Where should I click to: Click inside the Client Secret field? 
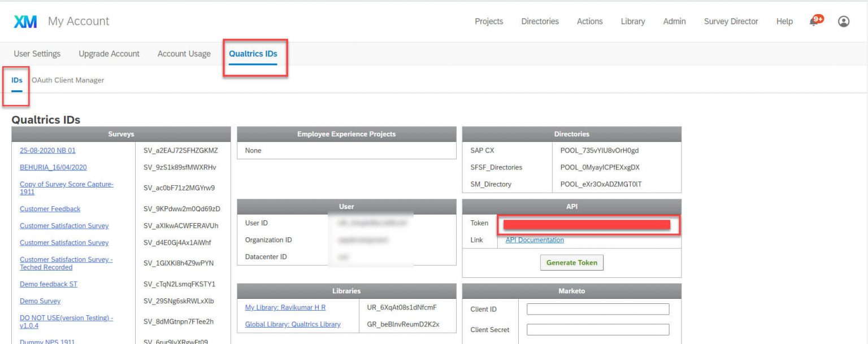tap(596, 329)
